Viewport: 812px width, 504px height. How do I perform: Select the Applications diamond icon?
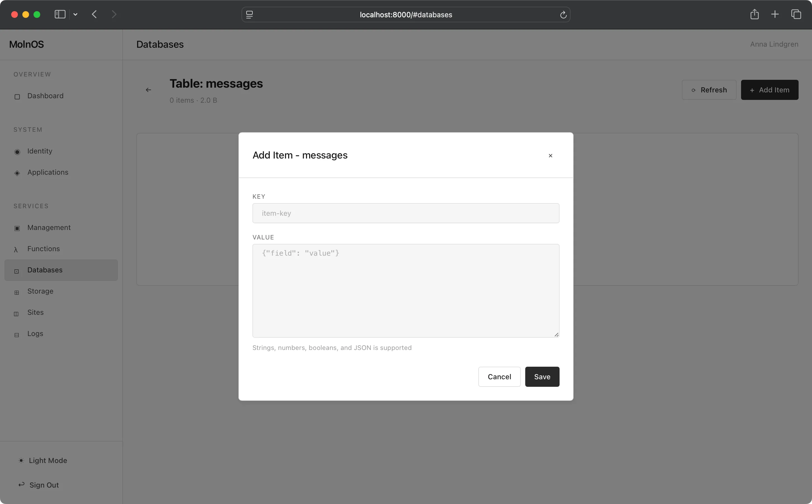[x=17, y=173]
